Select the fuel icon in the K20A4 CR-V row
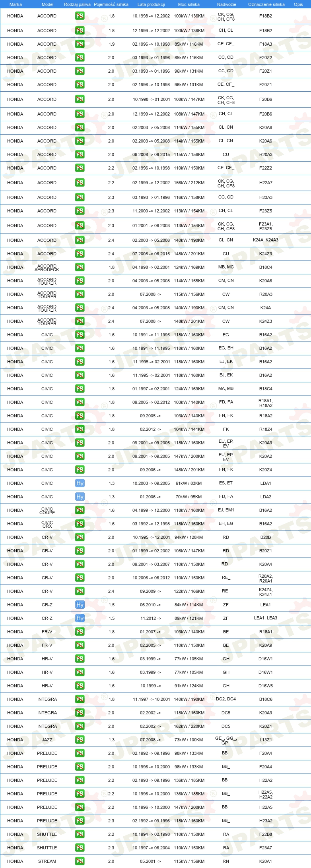Screen dimensions: 311x868 click(80, 564)
